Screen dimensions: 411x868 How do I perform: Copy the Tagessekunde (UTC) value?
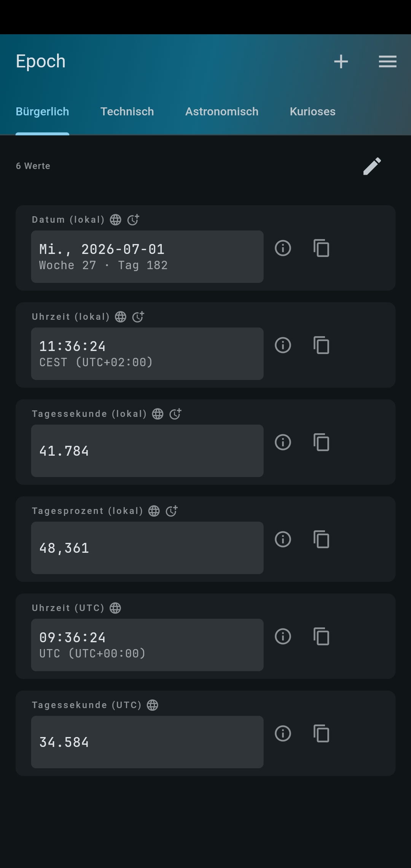[321, 734]
